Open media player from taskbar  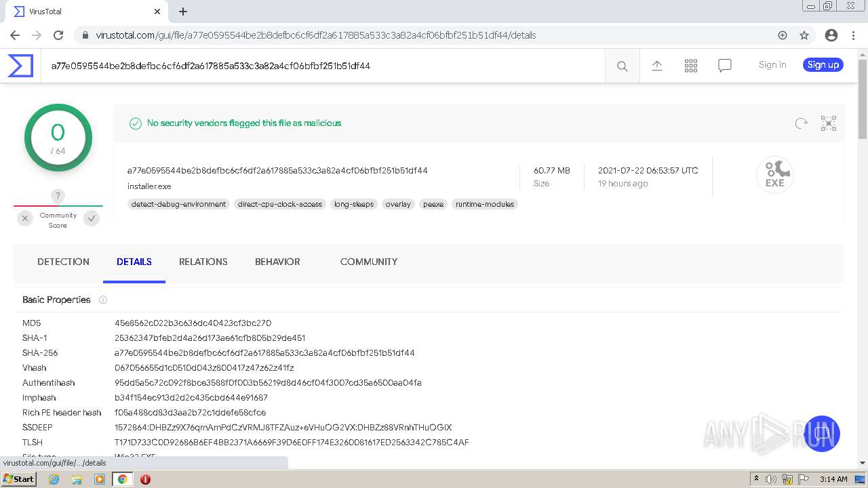[100, 479]
